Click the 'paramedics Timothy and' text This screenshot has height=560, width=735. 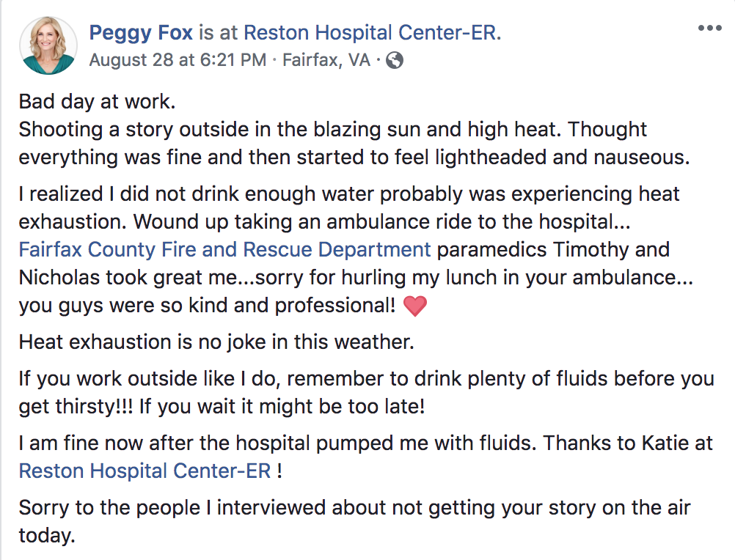[x=553, y=249]
